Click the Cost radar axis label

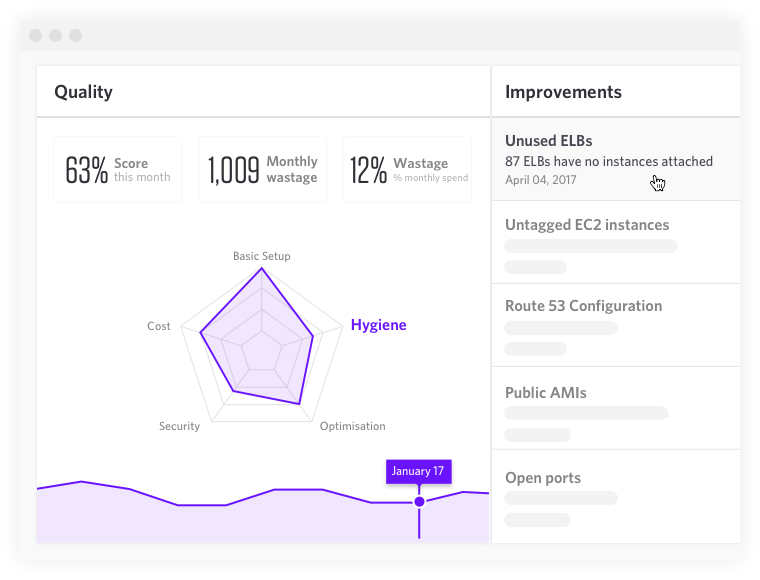tap(158, 326)
